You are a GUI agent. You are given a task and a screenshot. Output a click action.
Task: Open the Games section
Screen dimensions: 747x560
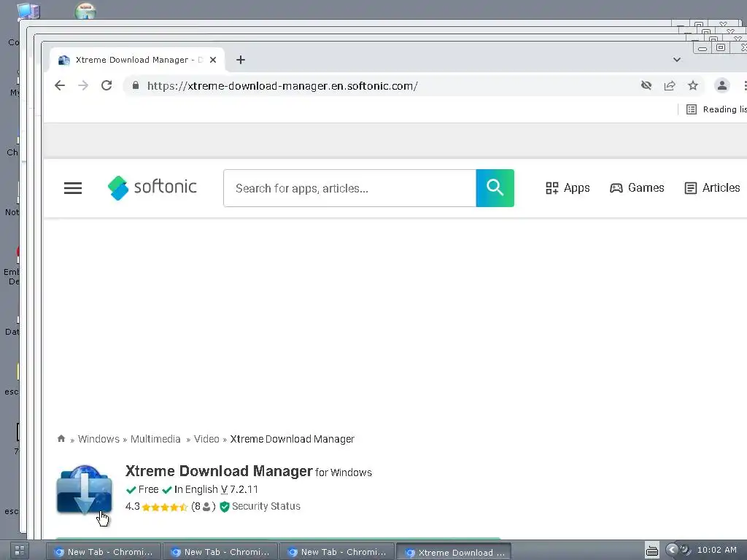point(637,188)
